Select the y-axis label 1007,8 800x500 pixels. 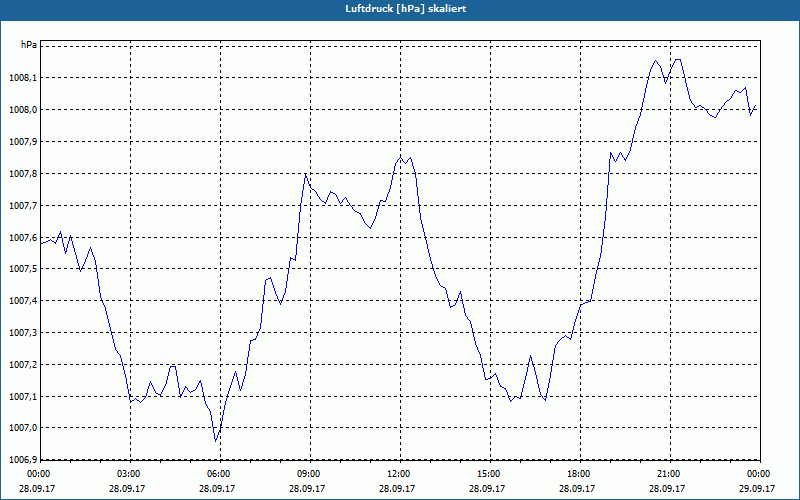click(x=23, y=173)
